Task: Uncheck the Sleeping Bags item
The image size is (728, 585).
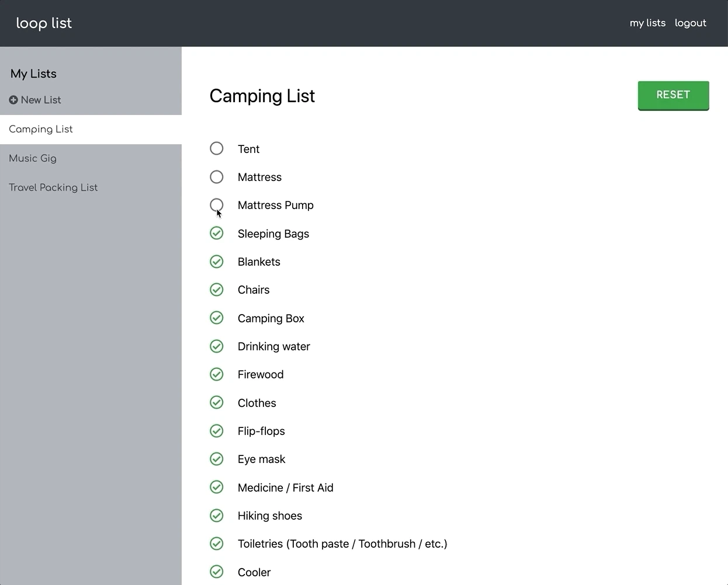Action: click(217, 233)
